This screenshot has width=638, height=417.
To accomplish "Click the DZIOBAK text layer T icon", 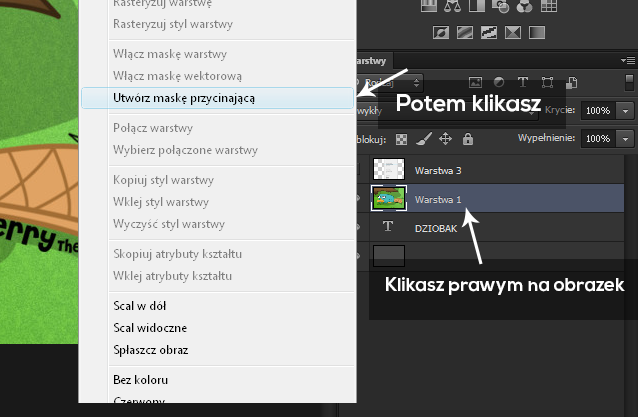I will point(388,227).
